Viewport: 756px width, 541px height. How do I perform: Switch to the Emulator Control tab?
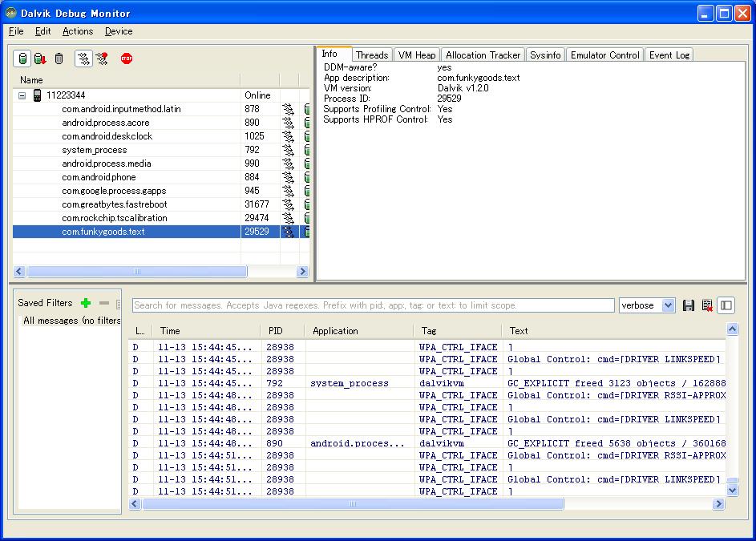(605, 55)
